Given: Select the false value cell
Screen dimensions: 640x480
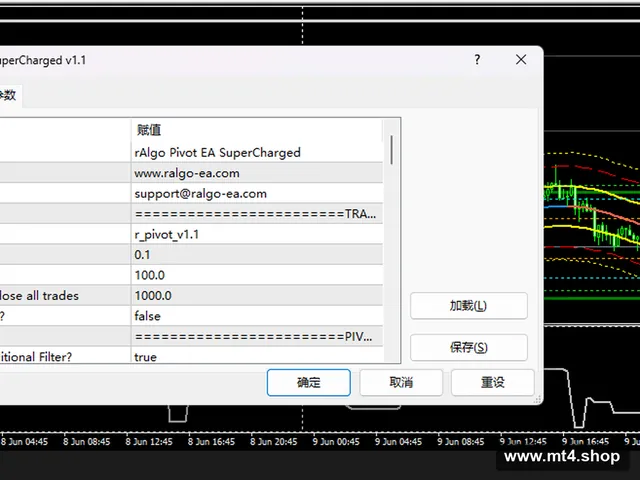Looking at the screenshot, I should click(257, 316).
